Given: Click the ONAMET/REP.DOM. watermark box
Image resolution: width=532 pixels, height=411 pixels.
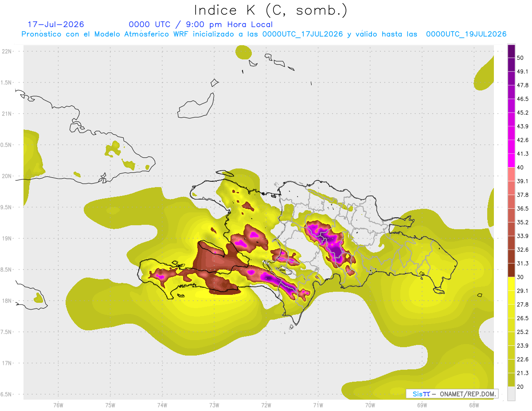Looking at the screenshot, I should pyautogui.click(x=452, y=394).
